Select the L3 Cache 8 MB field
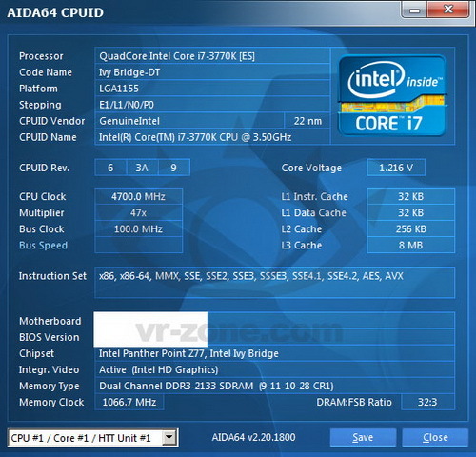Screen dimensions: 476x457 (410, 245)
